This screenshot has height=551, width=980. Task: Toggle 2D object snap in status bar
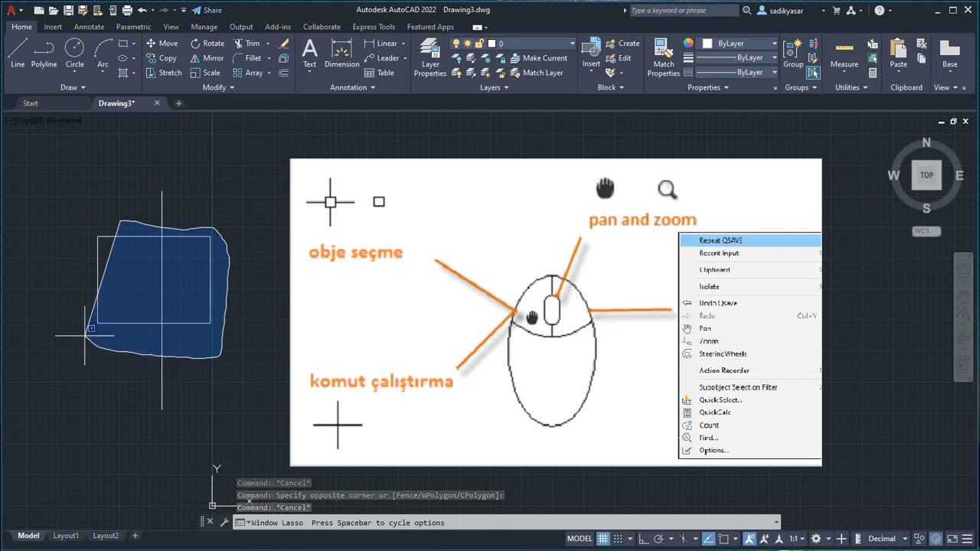click(724, 539)
